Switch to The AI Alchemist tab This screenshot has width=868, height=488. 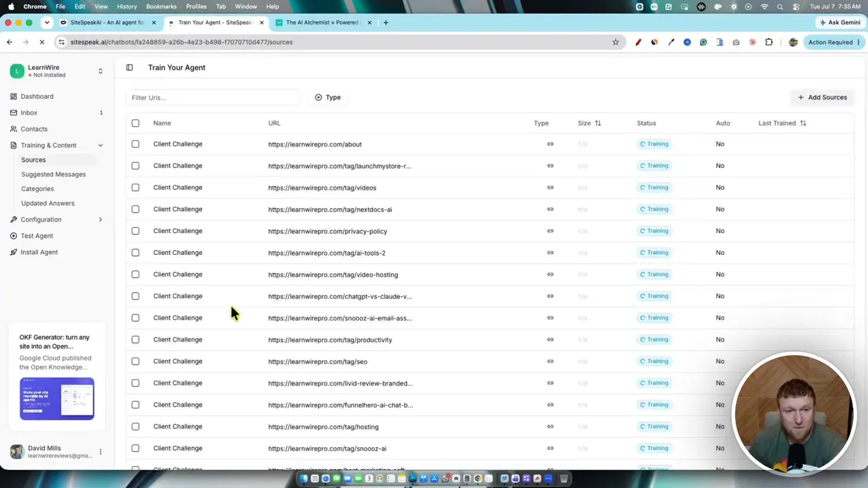(322, 22)
